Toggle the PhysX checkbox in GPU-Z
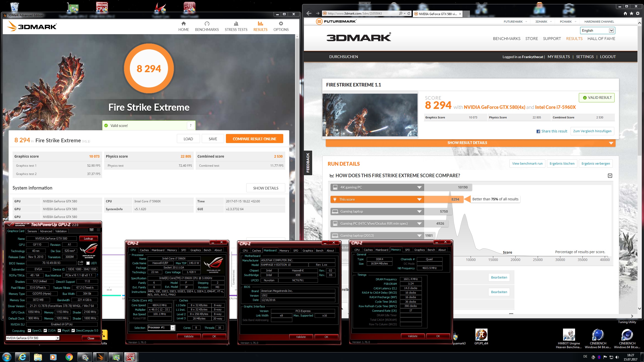Screen dimensions: 644x362 [x=59, y=331]
